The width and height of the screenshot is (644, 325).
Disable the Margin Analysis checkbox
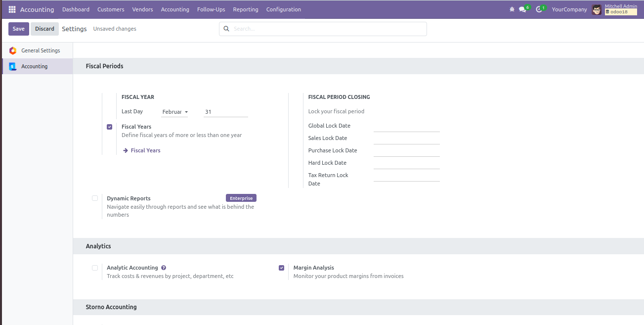[x=281, y=268]
